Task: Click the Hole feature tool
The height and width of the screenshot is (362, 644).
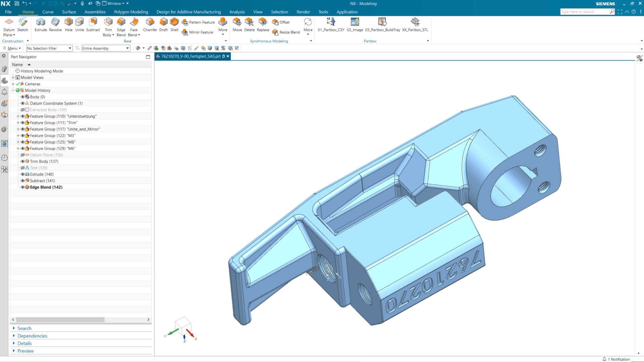Action: tap(69, 24)
